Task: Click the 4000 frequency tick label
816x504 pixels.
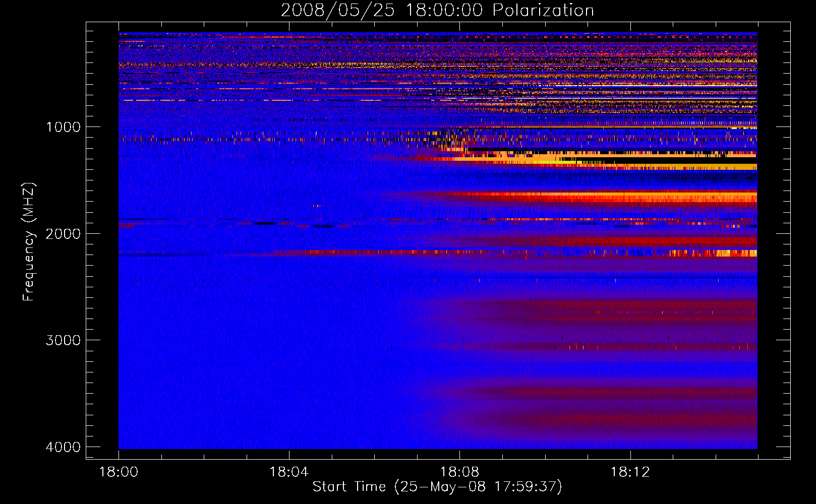Action: point(63,447)
